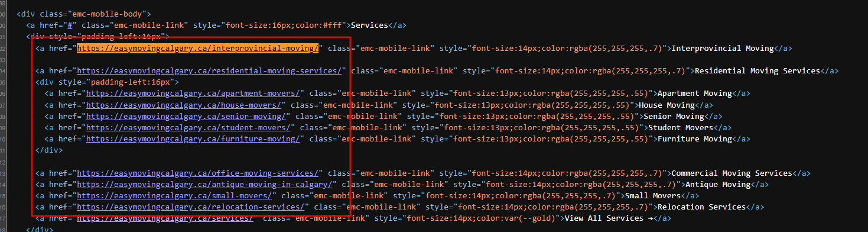The height and width of the screenshot is (232, 868).
Task: Click the "Senior Moving" anchor text
Action: click(674, 116)
